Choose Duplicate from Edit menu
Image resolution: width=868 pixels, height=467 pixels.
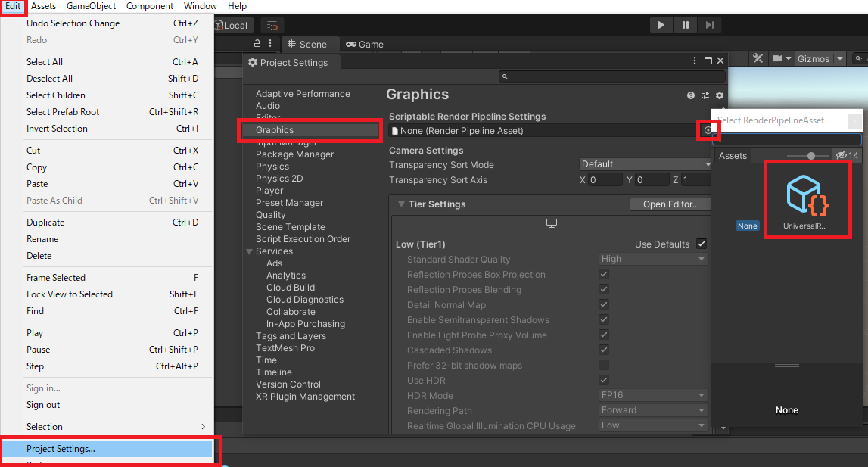pos(107,222)
